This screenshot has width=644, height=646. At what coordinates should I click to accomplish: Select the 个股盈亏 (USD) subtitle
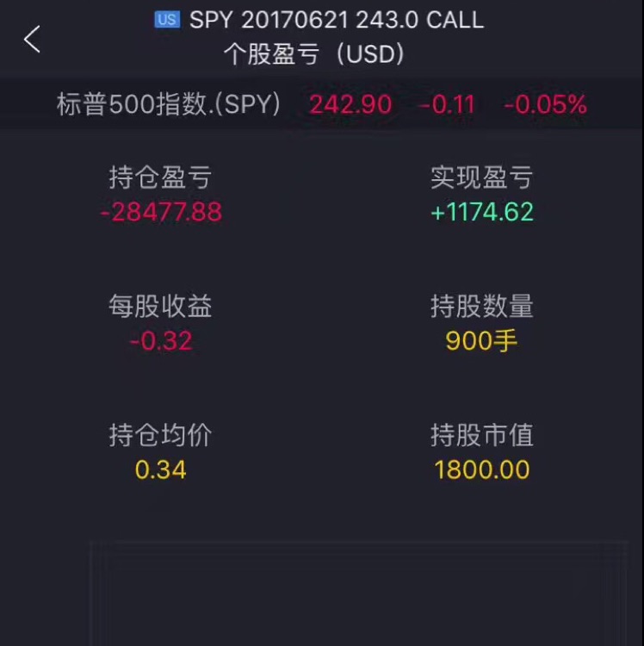[x=314, y=54]
